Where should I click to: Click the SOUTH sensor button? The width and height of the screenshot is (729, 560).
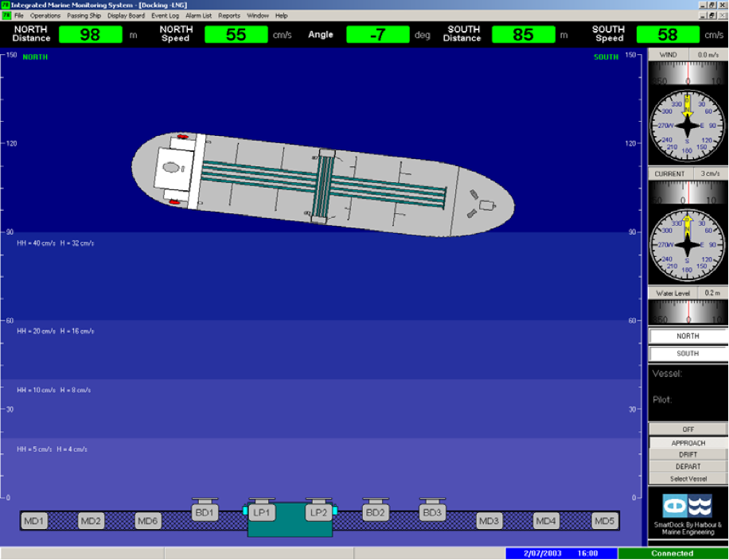click(688, 354)
